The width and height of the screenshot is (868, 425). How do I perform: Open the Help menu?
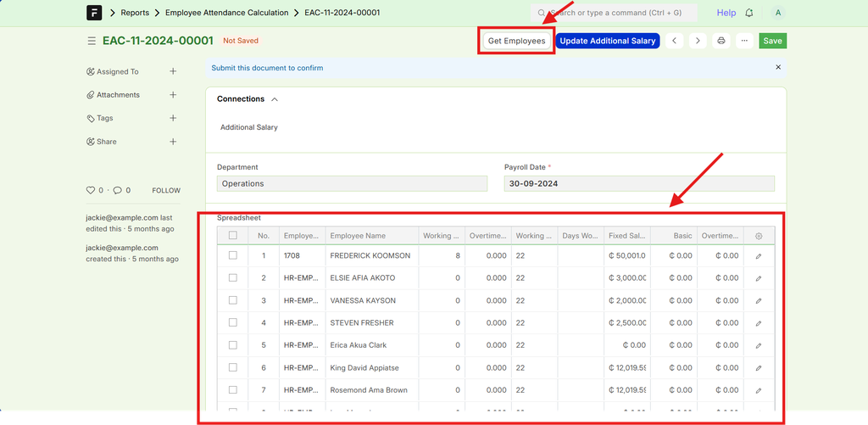tap(726, 13)
